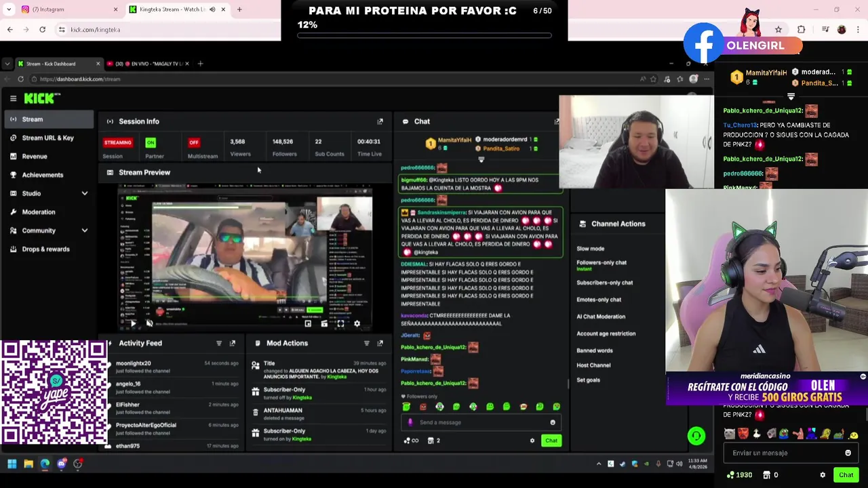Toggle Slow mode in Channel Actions

[x=590, y=249]
